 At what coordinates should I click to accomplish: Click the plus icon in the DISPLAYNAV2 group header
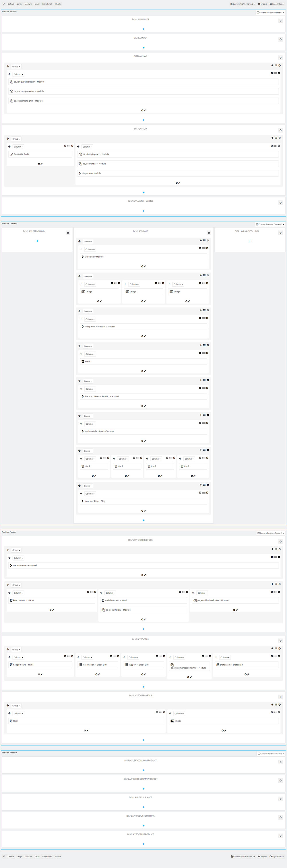click(x=272, y=65)
